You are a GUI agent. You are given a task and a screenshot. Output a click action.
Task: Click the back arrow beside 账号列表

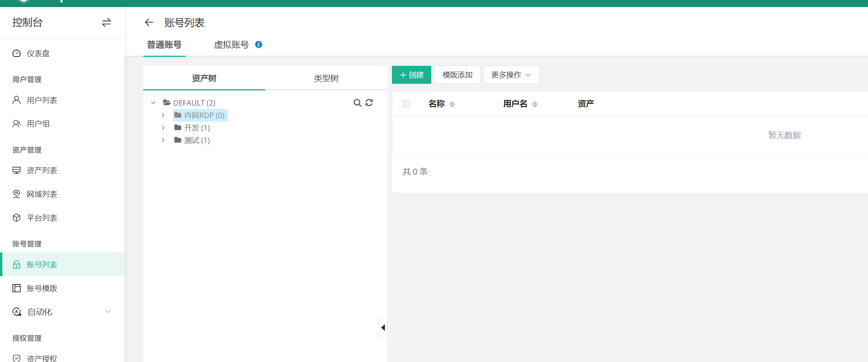(x=149, y=23)
